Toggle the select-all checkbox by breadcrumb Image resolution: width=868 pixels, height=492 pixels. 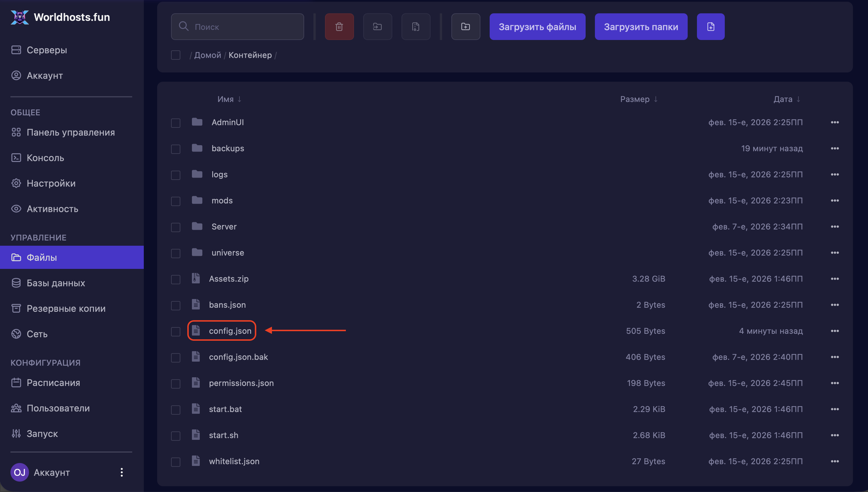175,55
